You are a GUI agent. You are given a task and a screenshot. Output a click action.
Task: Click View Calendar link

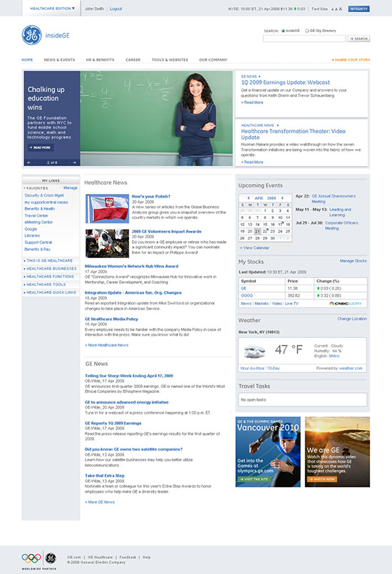click(254, 248)
